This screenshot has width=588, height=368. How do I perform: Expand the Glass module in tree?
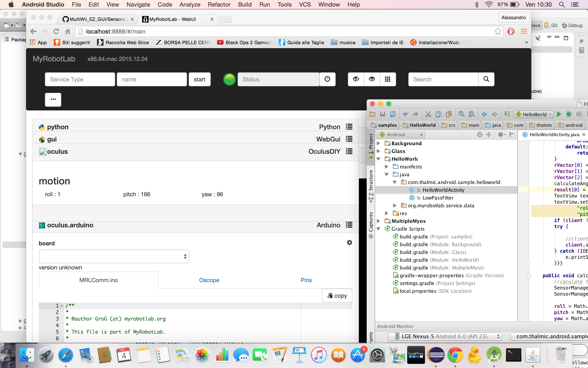(x=378, y=151)
